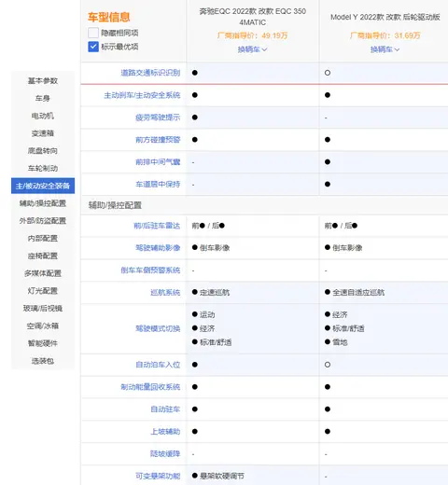This screenshot has width=448, height=485.
Task: Select 变速箱 in the sidebar
Action: (x=43, y=133)
